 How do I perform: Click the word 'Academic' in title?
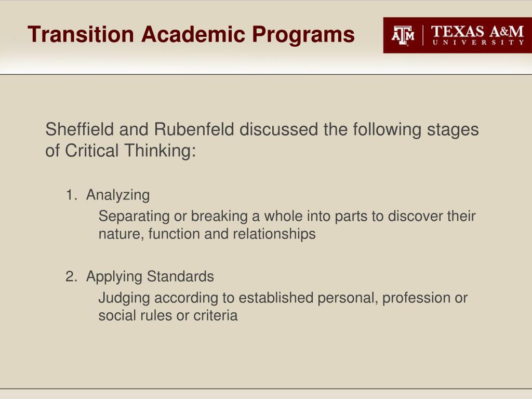point(193,34)
